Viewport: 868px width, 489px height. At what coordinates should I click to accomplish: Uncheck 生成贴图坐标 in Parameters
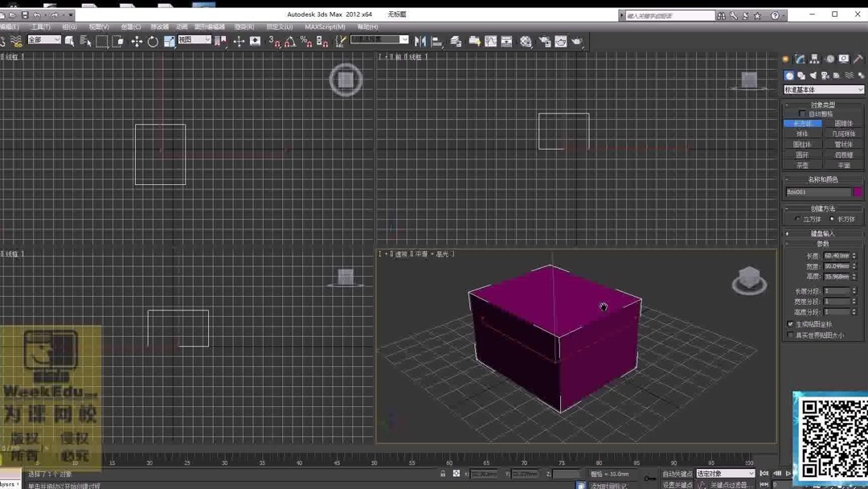pyautogui.click(x=790, y=323)
